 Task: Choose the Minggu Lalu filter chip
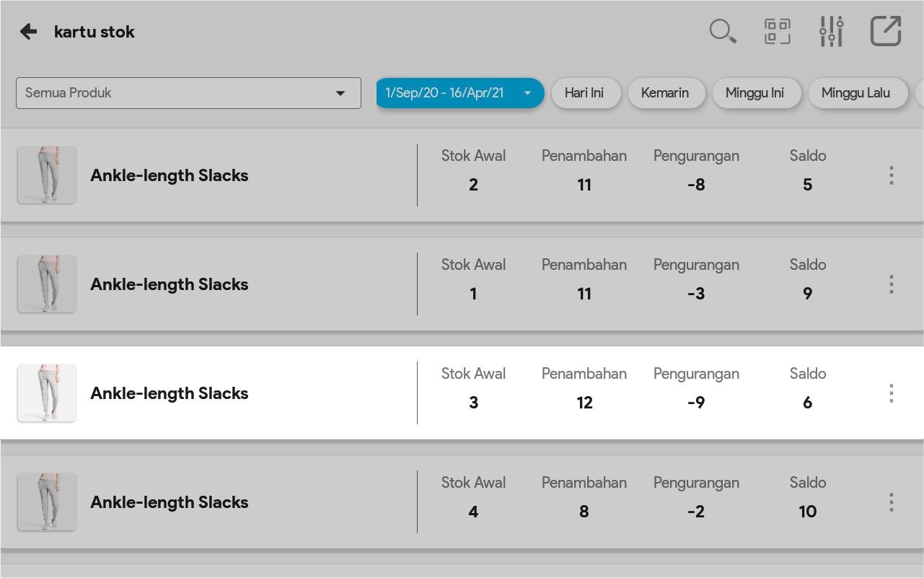pyautogui.click(x=855, y=93)
